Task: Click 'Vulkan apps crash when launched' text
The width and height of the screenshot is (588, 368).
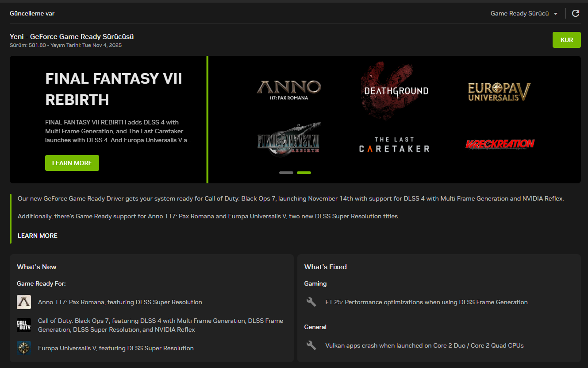Action: pyautogui.click(x=424, y=345)
